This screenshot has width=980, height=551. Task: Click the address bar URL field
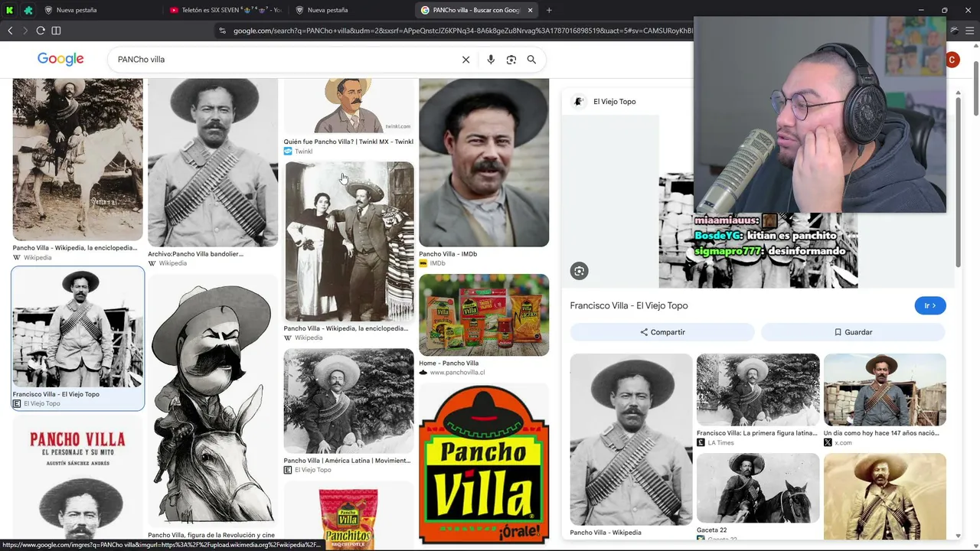(x=462, y=31)
